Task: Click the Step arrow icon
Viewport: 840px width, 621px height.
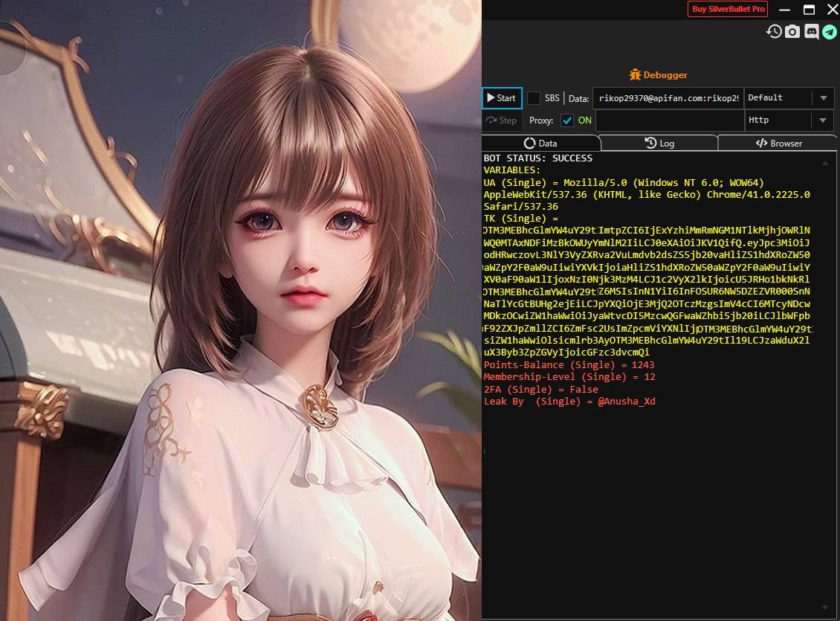Action: pos(491,120)
